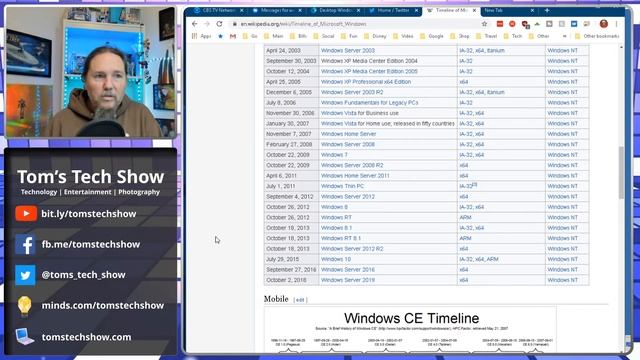Open the Shop bookmarks folder

click(460, 36)
